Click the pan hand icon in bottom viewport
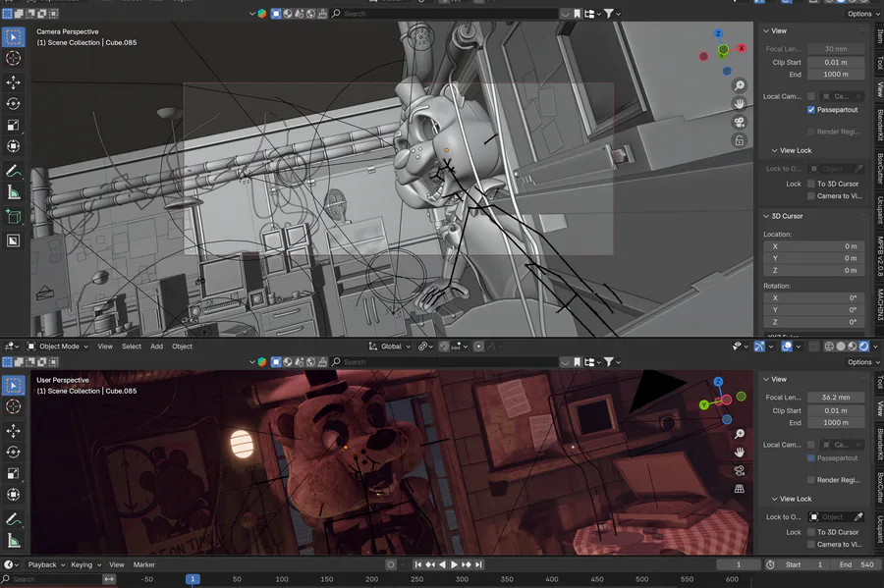This screenshot has height=588, width=884. click(739, 453)
